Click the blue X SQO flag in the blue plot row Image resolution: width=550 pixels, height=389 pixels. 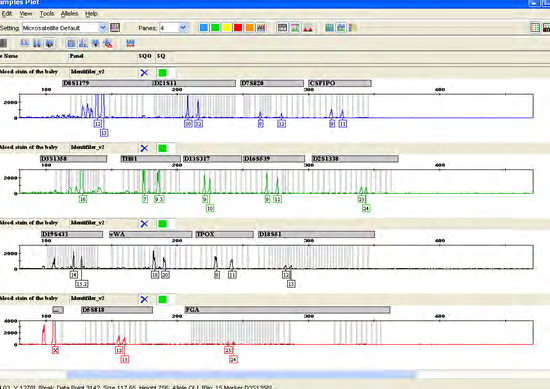(144, 73)
